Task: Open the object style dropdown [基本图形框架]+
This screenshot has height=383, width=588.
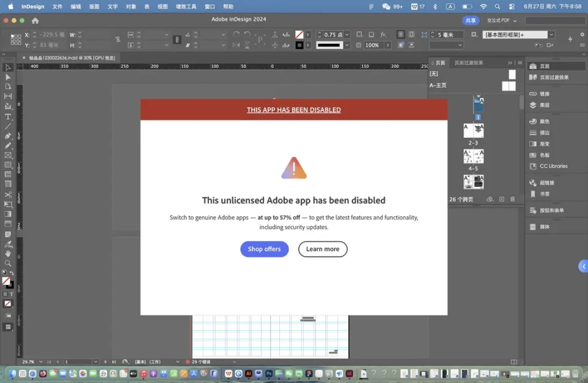Action: (551, 34)
